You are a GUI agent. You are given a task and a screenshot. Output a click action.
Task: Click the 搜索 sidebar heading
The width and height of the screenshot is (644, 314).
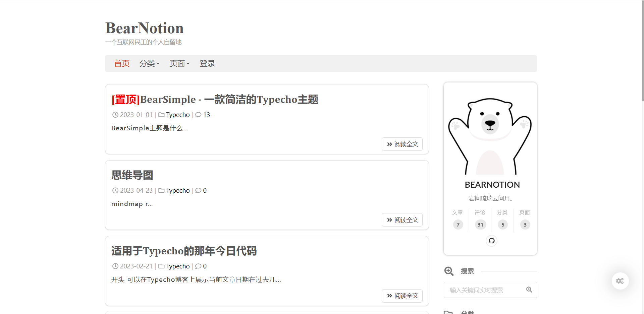pyautogui.click(x=467, y=271)
